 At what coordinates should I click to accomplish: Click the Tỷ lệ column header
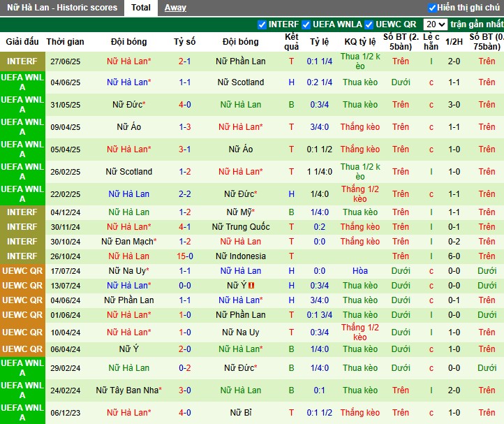coord(319,42)
